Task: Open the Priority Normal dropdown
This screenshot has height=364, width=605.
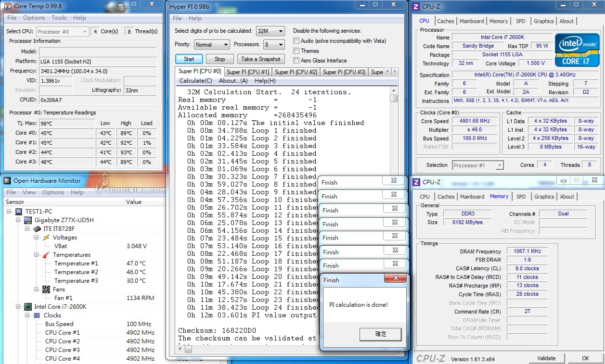Action: [x=212, y=44]
